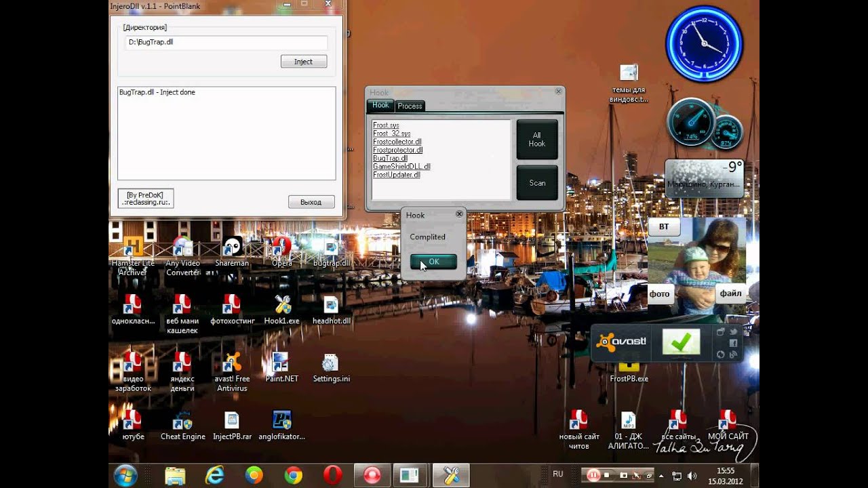This screenshot has width=868, height=488.
Task: Close the Complited Hook dialog
Action: tap(459, 214)
